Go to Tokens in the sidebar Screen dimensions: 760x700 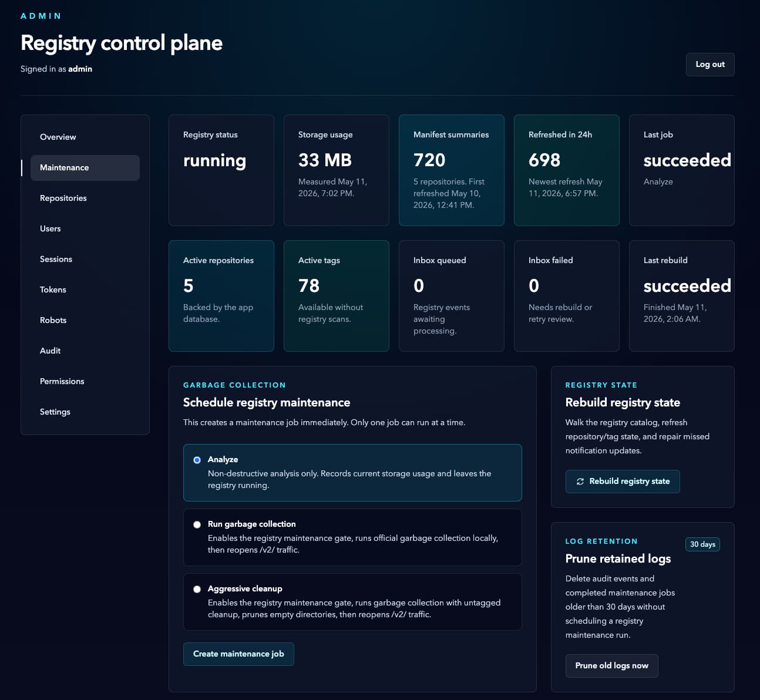click(x=85, y=290)
